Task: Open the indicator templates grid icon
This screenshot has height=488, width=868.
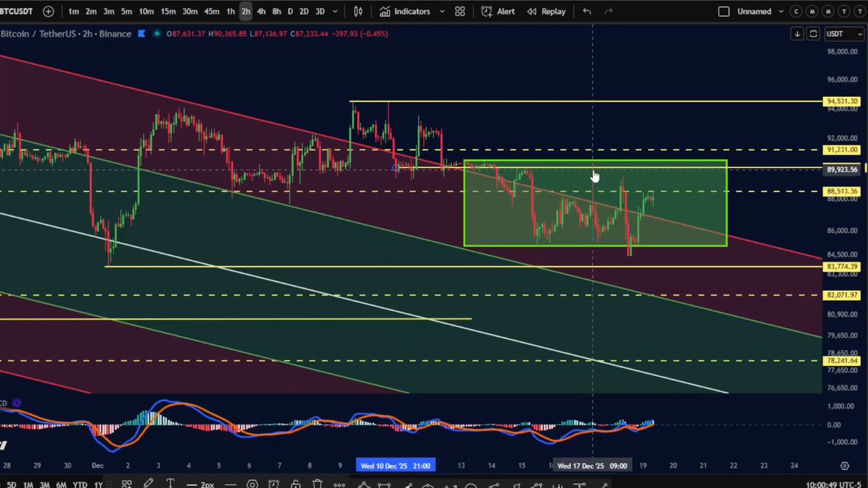Action: pos(460,12)
